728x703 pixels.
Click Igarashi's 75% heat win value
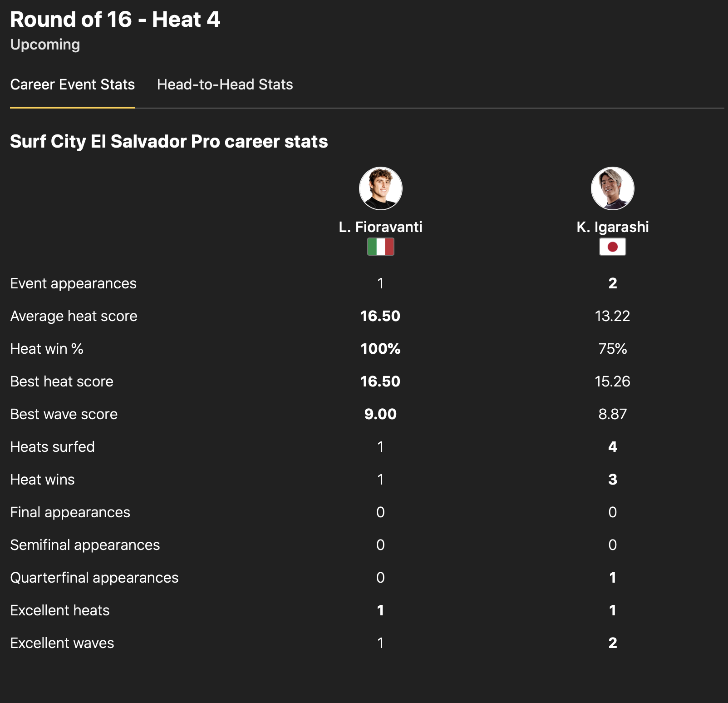612,349
